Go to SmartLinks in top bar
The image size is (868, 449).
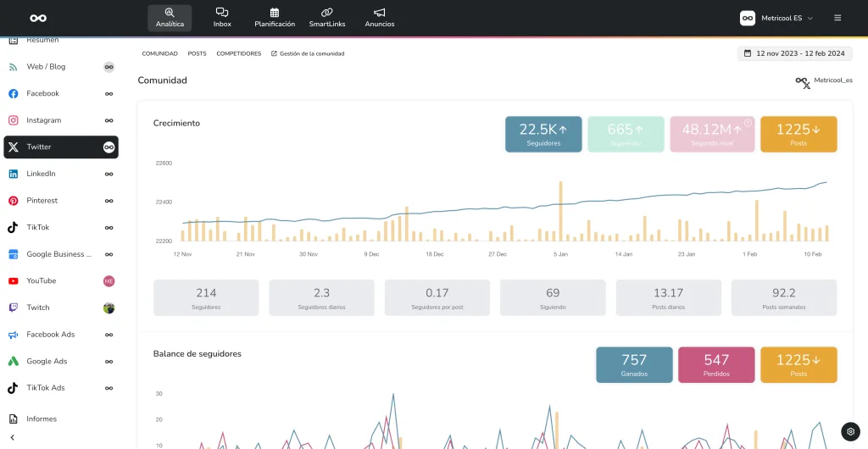pos(326,18)
